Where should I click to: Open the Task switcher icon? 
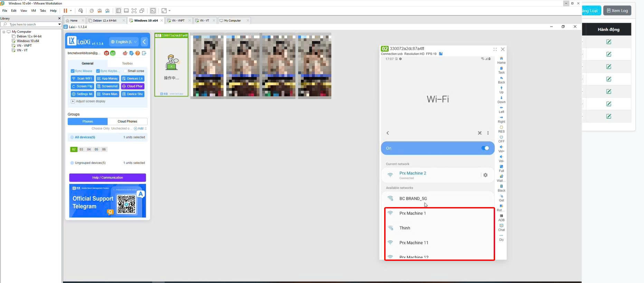pyautogui.click(x=501, y=68)
